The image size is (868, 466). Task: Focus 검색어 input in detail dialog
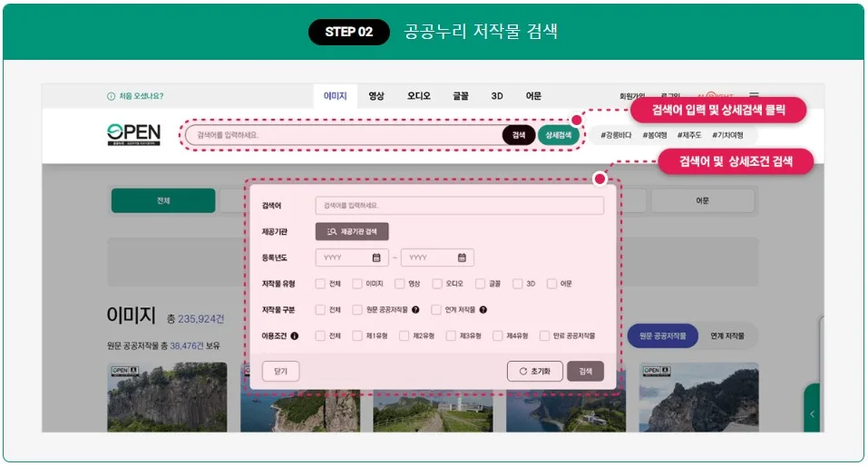click(460, 206)
